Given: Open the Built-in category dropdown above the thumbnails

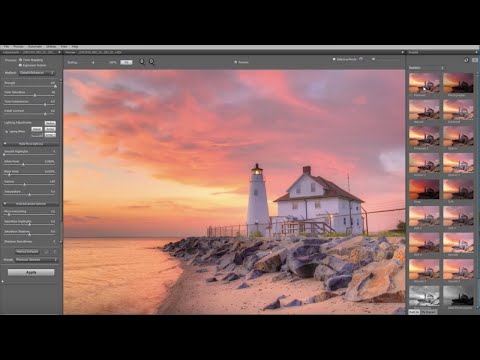Looking at the screenshot, I should 426,68.
